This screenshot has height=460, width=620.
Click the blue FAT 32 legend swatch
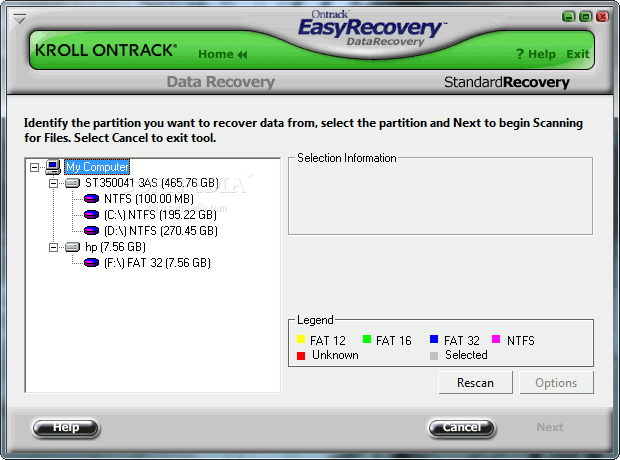click(434, 339)
